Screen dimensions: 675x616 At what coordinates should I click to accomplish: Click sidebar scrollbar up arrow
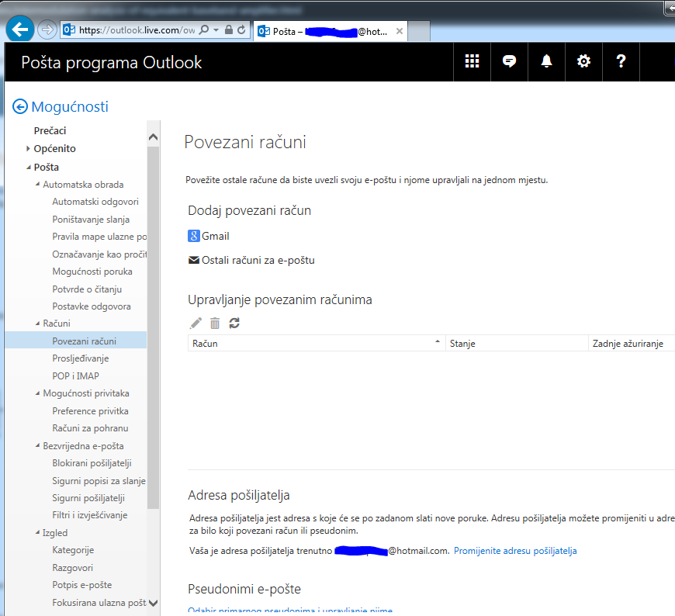(154, 137)
